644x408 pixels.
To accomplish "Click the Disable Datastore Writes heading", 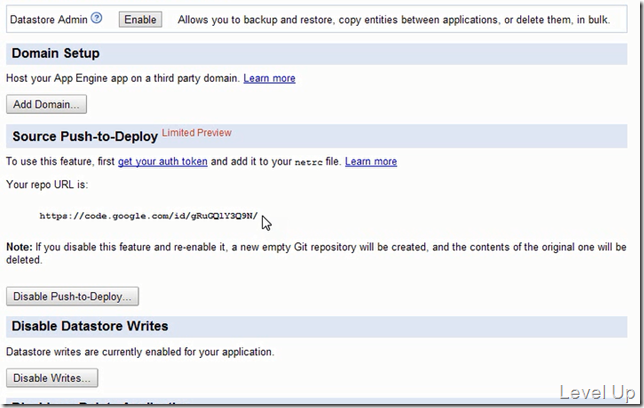I will click(x=90, y=326).
